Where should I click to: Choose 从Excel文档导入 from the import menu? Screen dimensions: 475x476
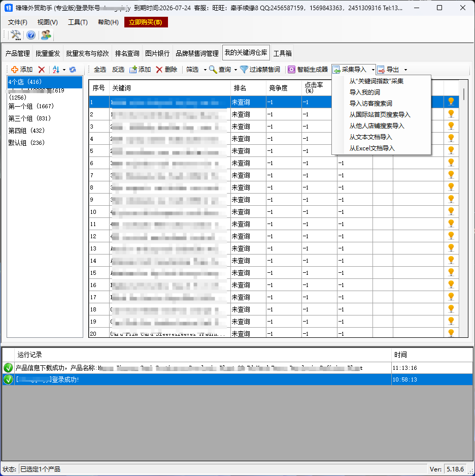click(x=371, y=148)
